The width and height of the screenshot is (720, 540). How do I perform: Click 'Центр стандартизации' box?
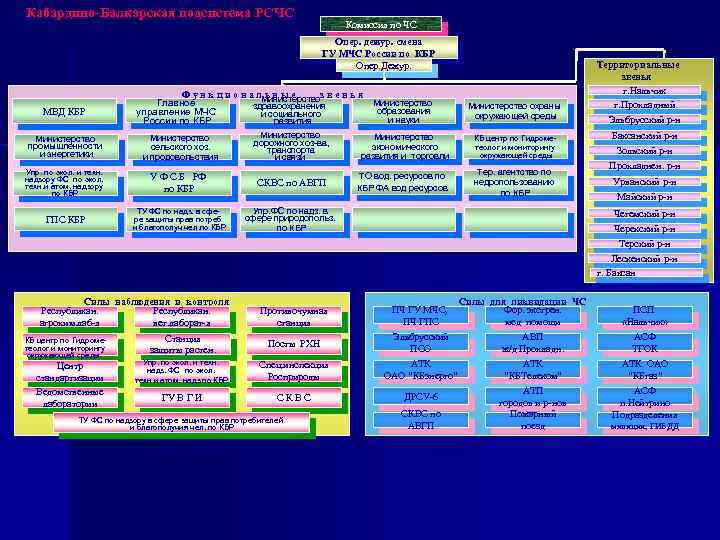tap(69, 371)
